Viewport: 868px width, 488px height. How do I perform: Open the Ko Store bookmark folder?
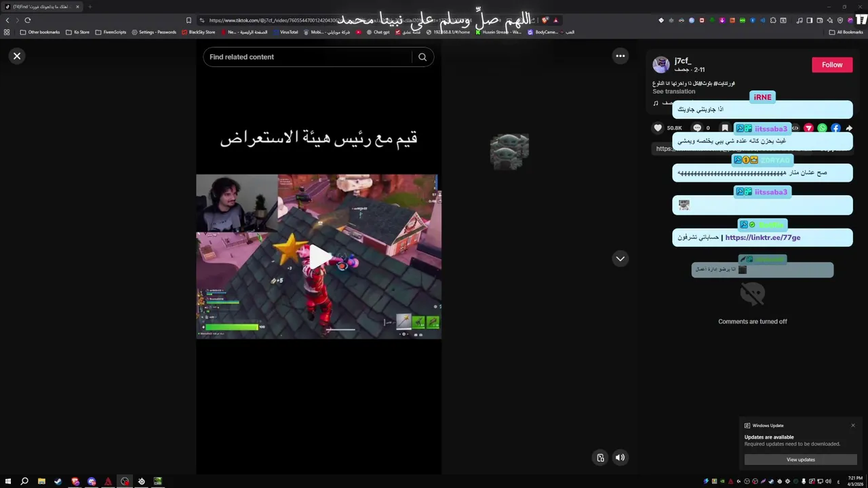(x=77, y=32)
